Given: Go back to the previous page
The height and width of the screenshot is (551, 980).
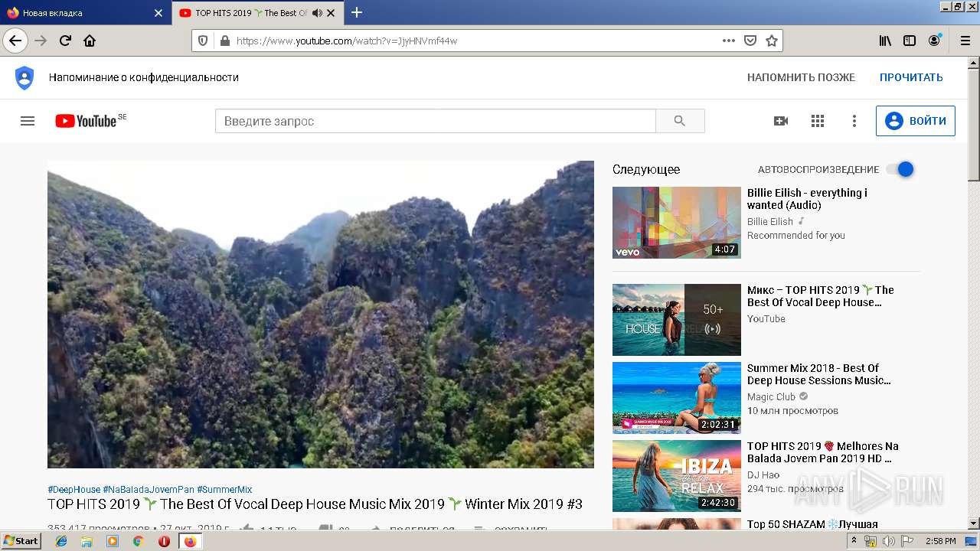Looking at the screenshot, I should tap(15, 41).
